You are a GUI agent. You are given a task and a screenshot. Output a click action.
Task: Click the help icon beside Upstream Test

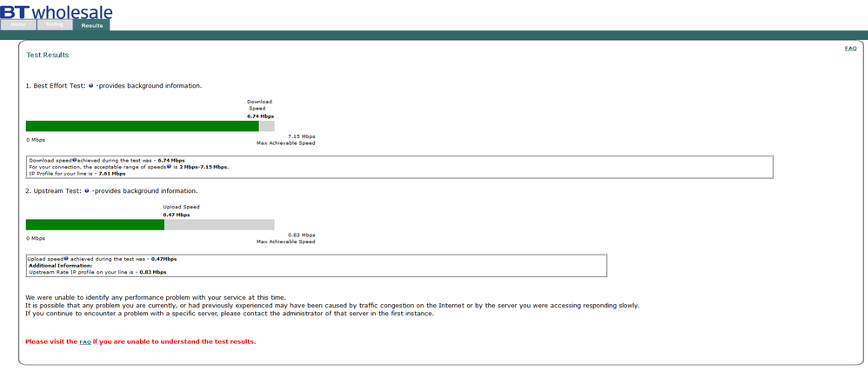pos(87,191)
